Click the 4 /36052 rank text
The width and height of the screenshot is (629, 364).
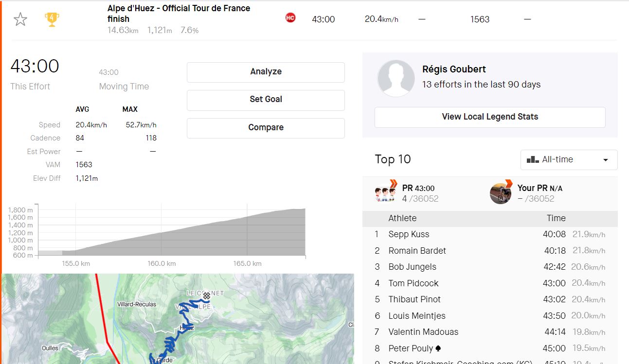coord(420,199)
